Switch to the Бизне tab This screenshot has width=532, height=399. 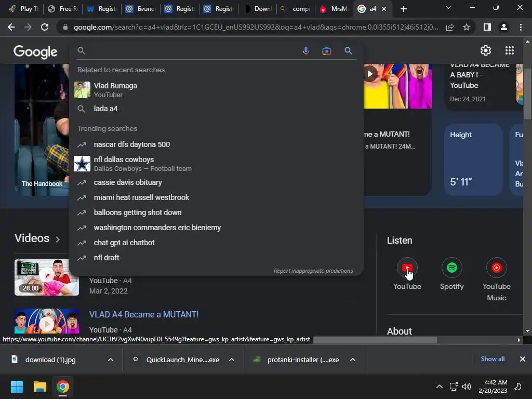pos(140,9)
